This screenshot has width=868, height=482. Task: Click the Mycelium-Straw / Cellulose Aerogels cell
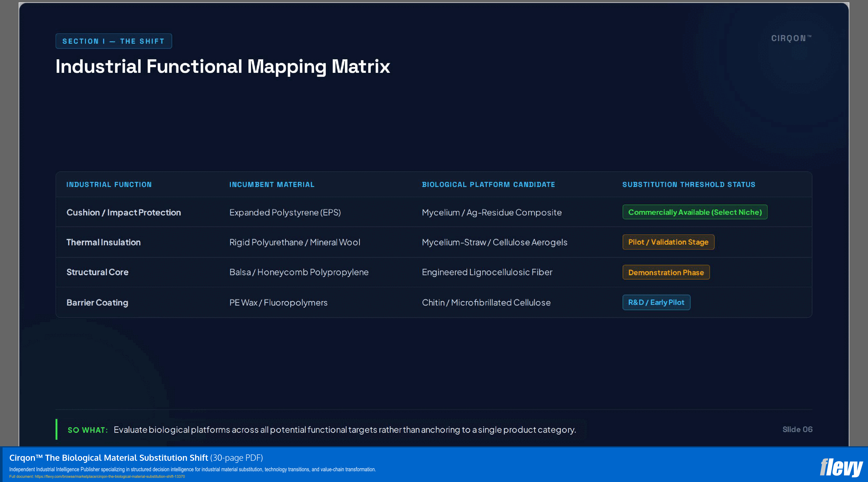tap(495, 242)
